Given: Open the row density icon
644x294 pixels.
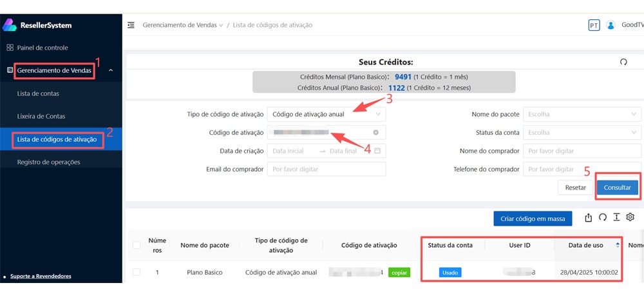Looking at the screenshot, I should tap(616, 217).
